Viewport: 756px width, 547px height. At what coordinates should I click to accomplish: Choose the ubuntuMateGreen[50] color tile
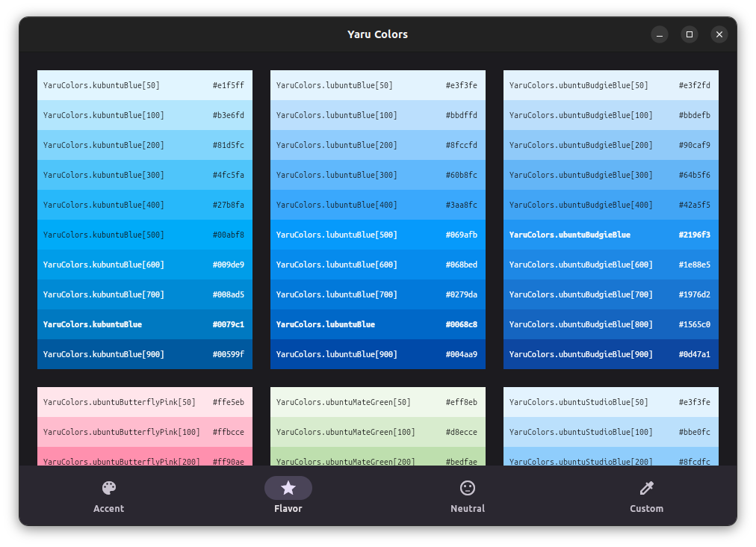pyautogui.click(x=378, y=402)
